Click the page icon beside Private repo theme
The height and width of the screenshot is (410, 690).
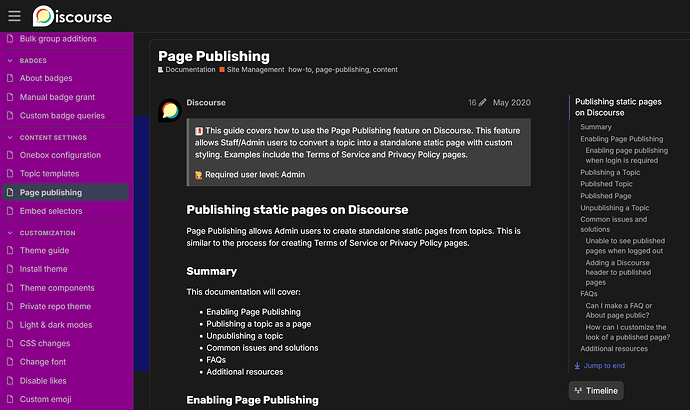click(x=10, y=306)
